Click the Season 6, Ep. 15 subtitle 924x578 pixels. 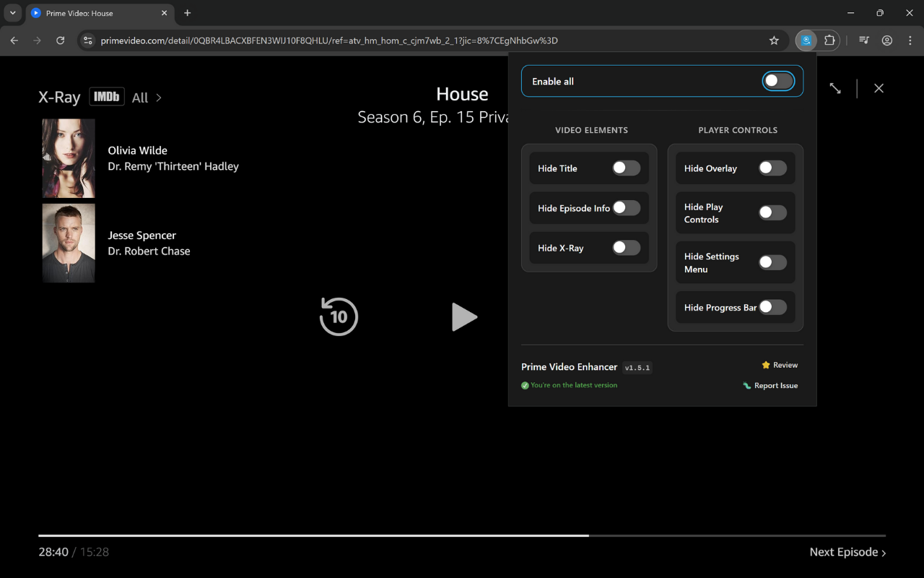433,117
